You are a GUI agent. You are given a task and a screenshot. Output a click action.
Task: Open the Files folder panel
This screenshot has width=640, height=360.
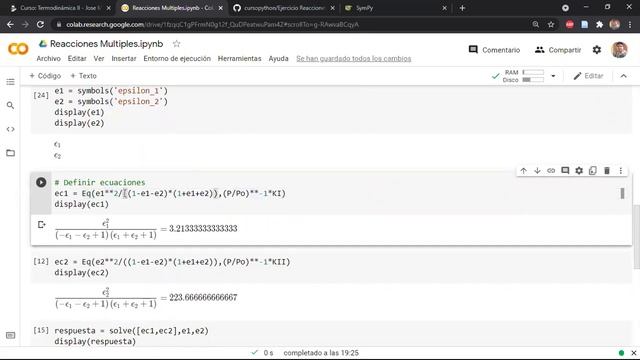[11, 153]
